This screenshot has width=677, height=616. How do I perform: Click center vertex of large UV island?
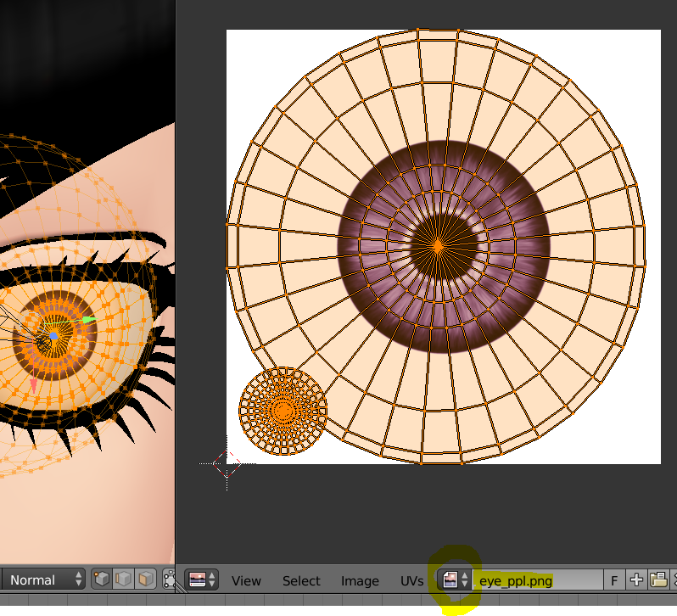[x=438, y=247]
